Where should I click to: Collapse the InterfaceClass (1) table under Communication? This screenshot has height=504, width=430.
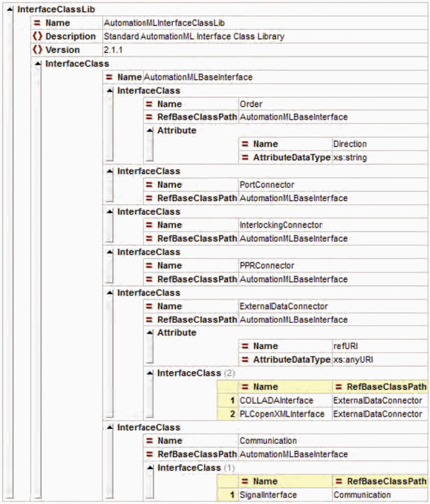pyautogui.click(x=149, y=467)
